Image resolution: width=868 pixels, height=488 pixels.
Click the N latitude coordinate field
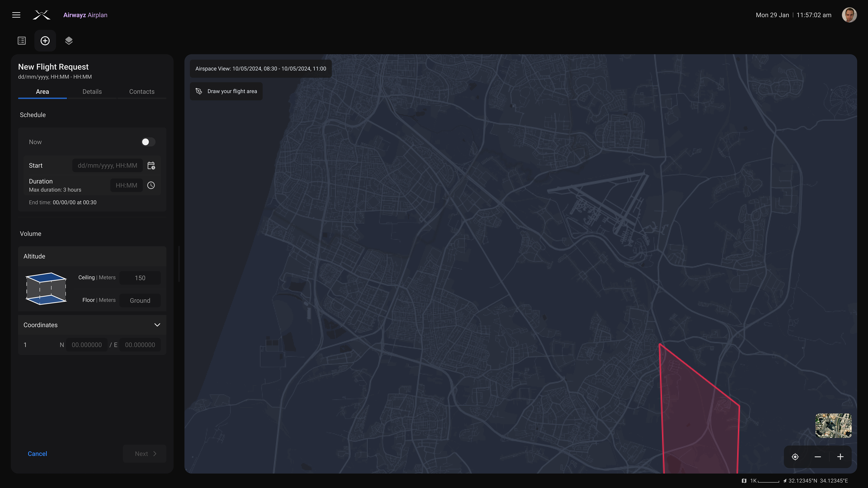point(87,345)
